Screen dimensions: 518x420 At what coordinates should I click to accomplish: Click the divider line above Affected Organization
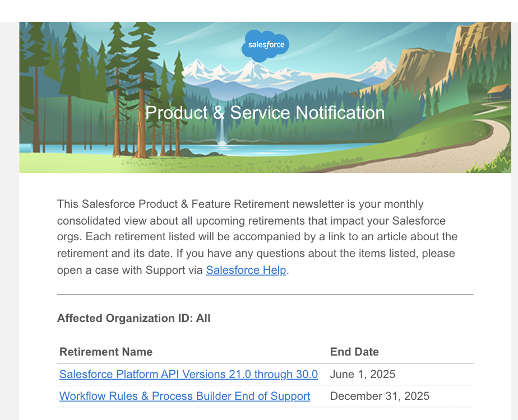click(x=265, y=294)
